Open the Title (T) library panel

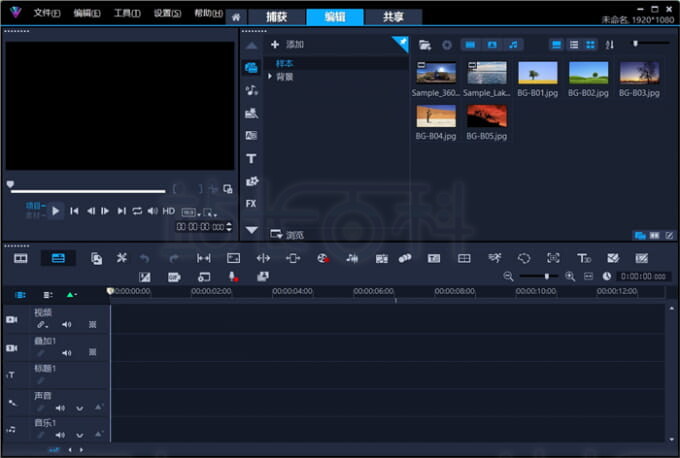click(x=251, y=158)
